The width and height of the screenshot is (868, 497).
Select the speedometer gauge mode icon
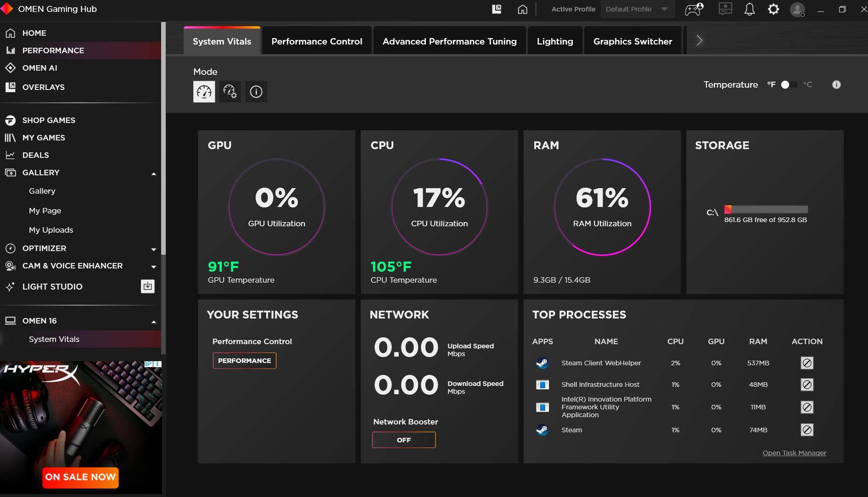click(x=204, y=92)
